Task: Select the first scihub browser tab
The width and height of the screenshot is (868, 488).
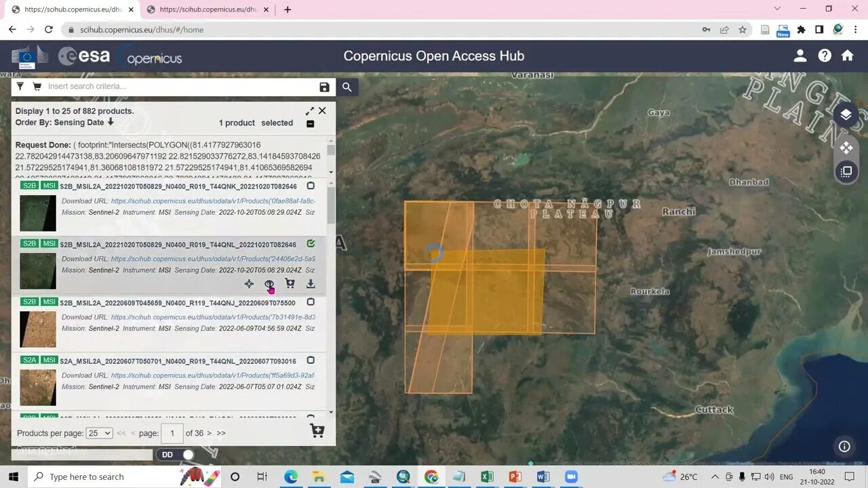Action: tap(71, 9)
